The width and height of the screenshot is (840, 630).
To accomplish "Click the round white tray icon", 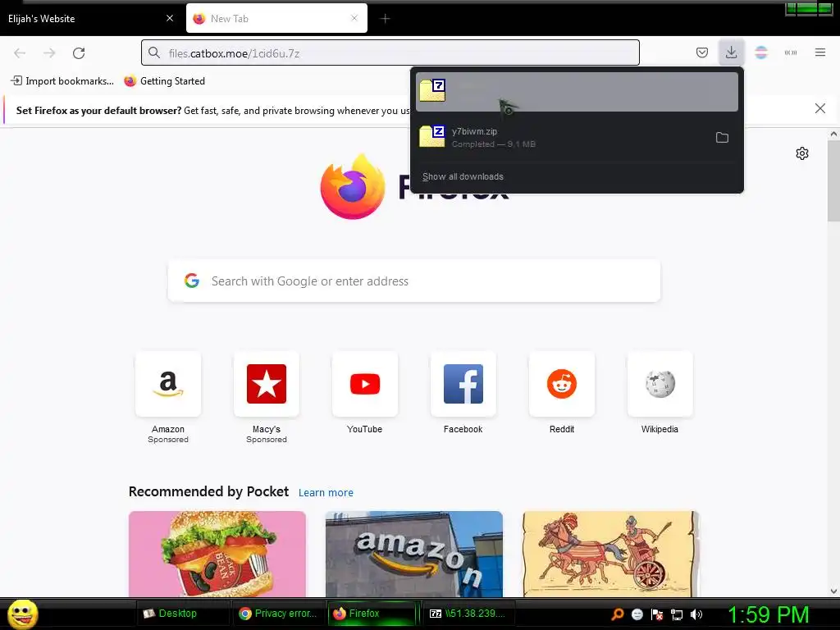I will pyautogui.click(x=637, y=614).
